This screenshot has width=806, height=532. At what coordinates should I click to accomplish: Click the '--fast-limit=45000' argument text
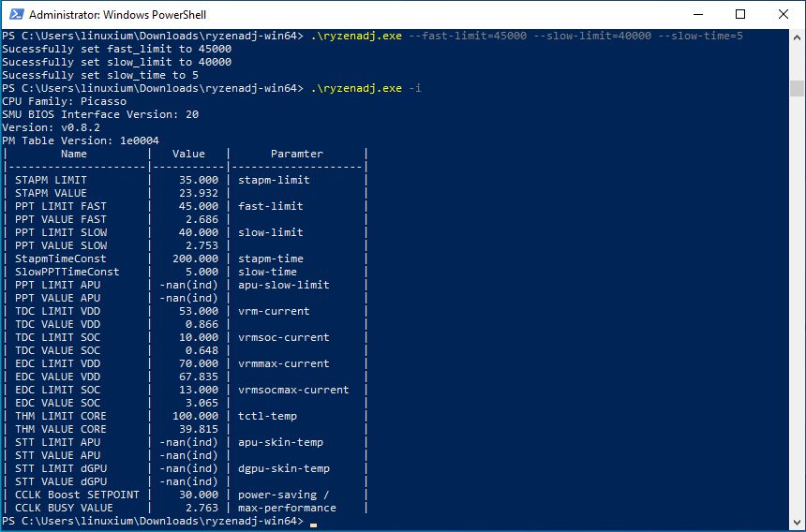(468, 36)
